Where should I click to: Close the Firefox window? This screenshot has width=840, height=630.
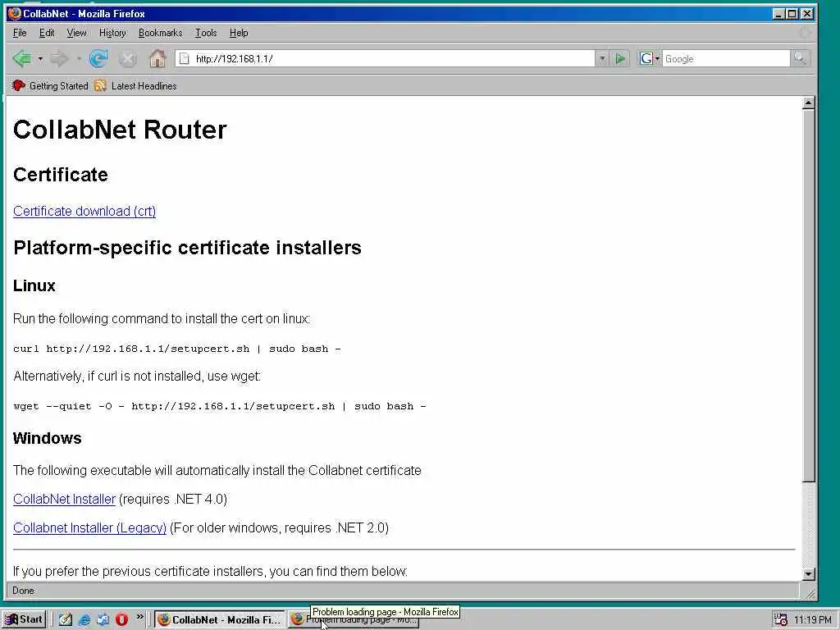click(807, 14)
